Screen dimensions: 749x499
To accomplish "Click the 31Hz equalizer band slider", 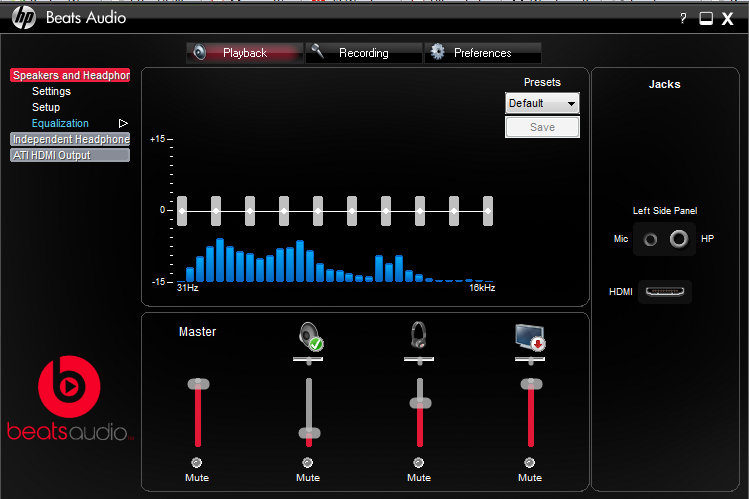I will point(182,211).
